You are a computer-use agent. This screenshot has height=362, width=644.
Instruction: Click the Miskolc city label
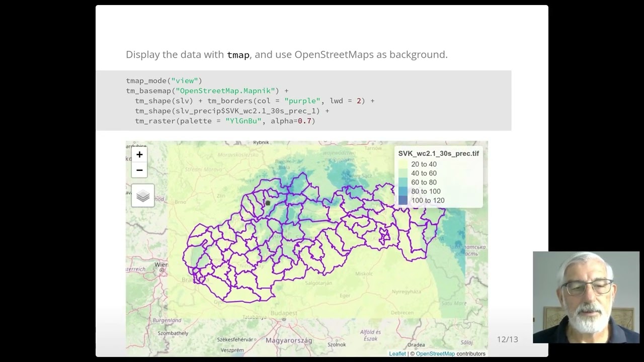tap(364, 274)
